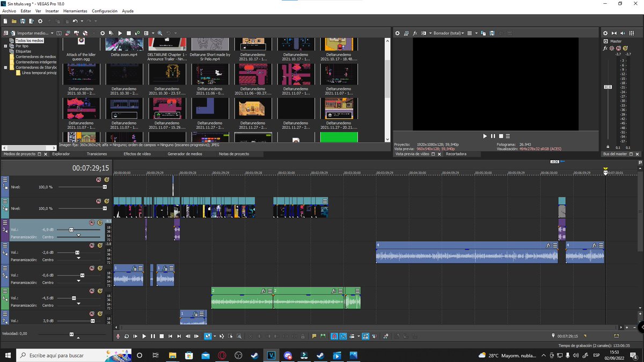The image size is (644, 362).
Task: Toggle the Master fader channel lock
Action: point(608,146)
